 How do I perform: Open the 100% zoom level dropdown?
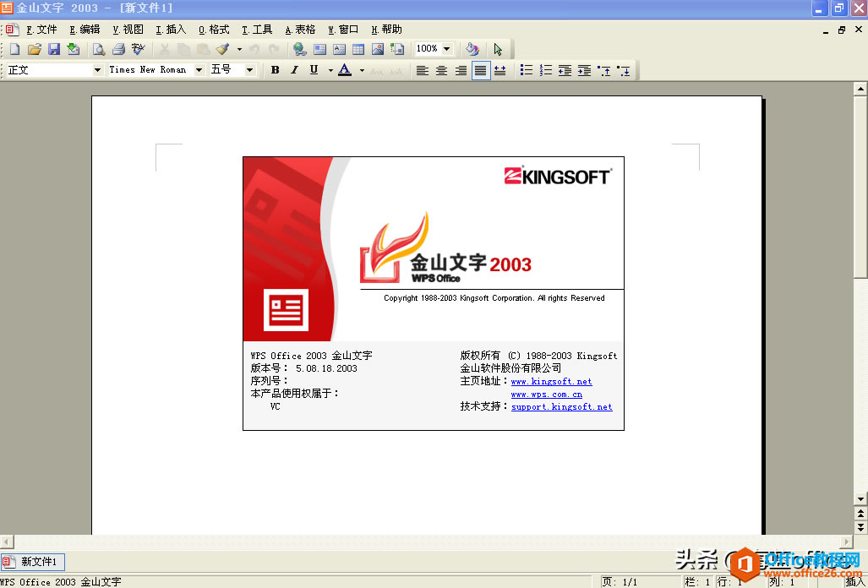447,49
